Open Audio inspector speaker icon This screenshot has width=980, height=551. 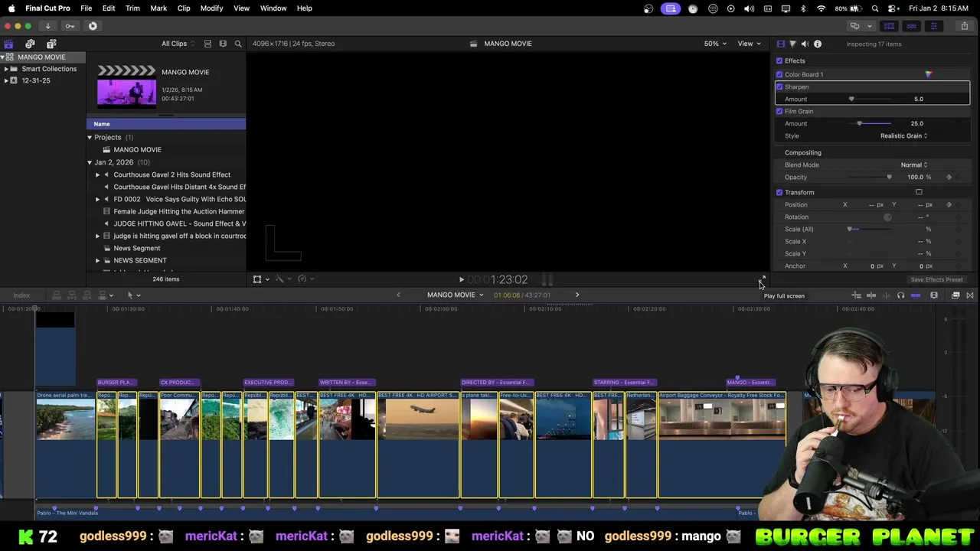[805, 44]
